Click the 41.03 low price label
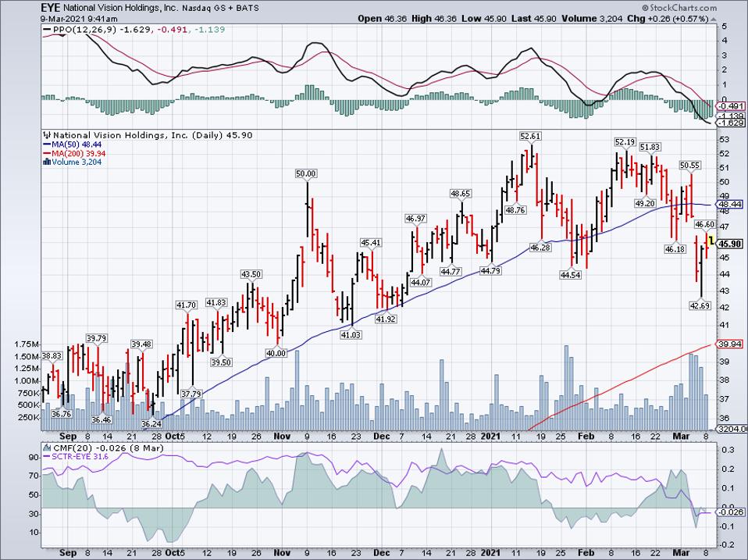The width and height of the screenshot is (748, 560). (351, 335)
